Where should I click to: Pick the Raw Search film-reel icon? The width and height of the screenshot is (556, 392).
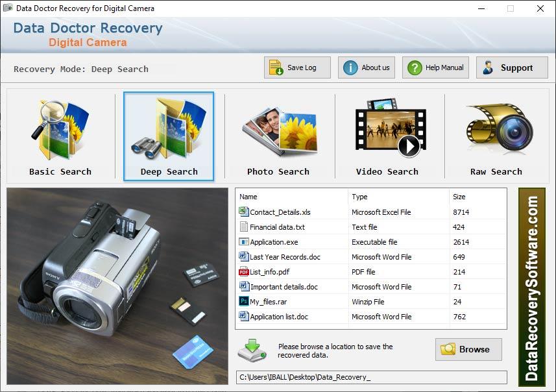tap(500, 127)
